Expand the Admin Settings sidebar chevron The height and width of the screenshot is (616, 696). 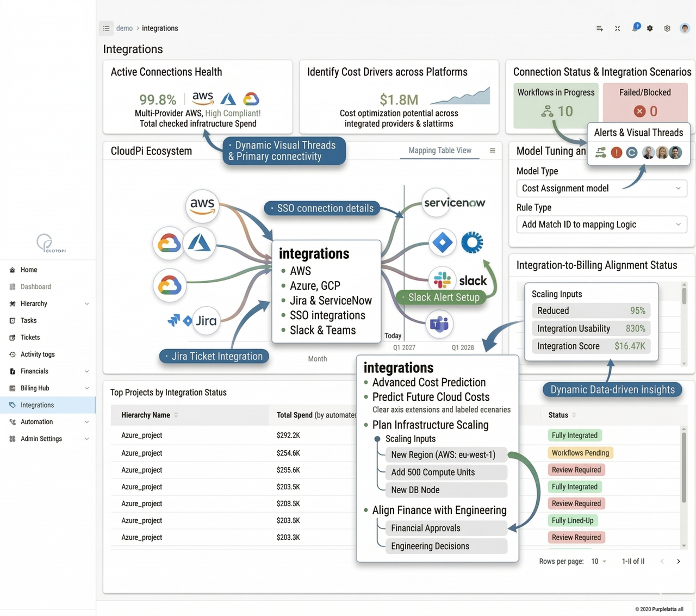[87, 439]
